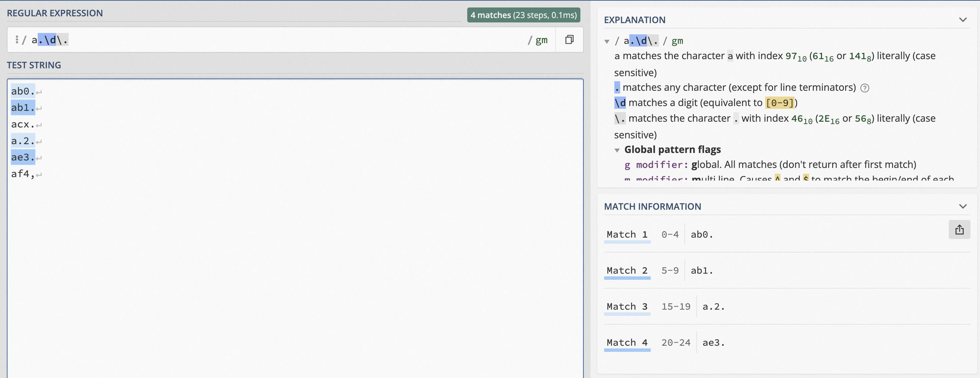
Task: Select Match 1 label
Action: point(627,235)
